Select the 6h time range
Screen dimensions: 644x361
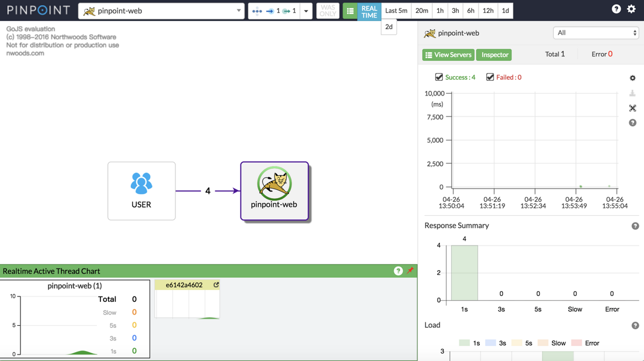click(470, 11)
